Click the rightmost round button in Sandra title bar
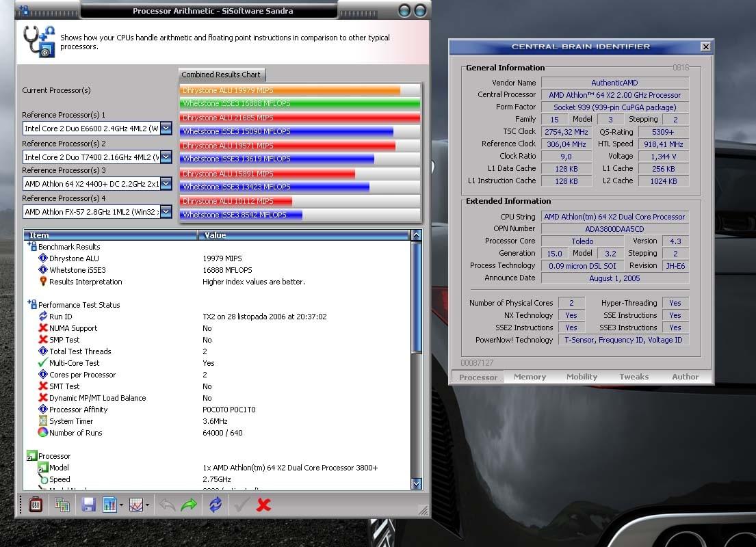Image resolution: width=756 pixels, height=547 pixels. click(420, 11)
